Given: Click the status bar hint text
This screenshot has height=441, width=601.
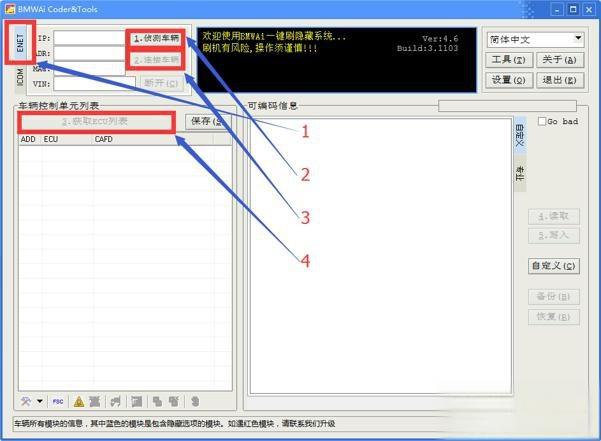Looking at the screenshot, I should (175, 424).
